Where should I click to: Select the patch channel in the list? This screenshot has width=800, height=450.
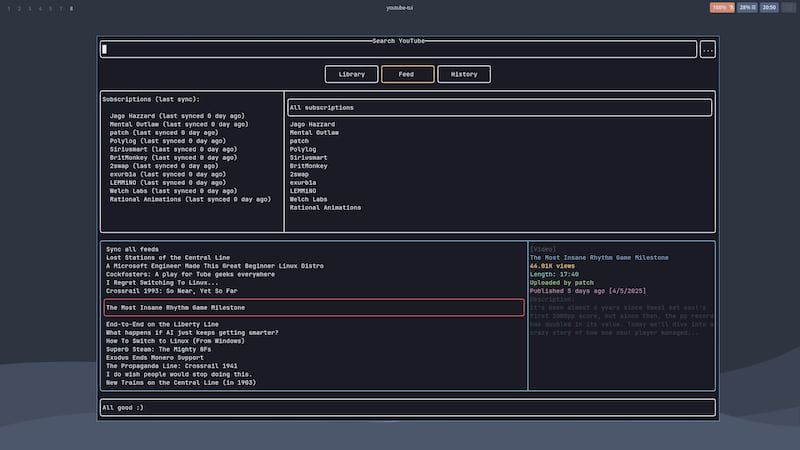(299, 141)
